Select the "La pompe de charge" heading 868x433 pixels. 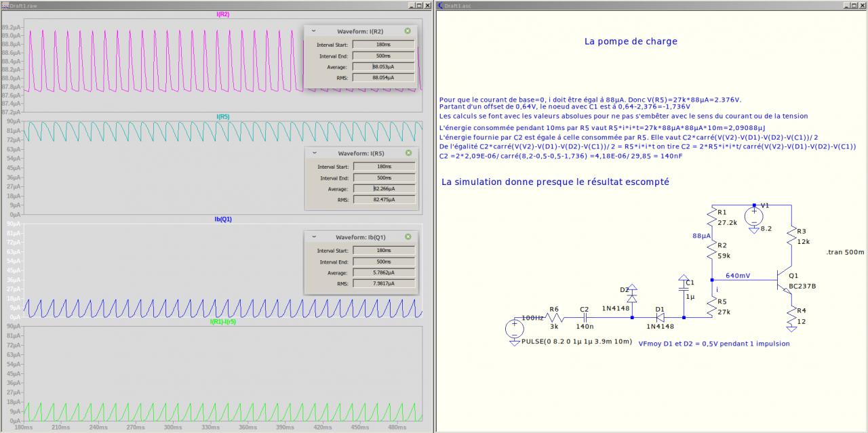[631, 41]
